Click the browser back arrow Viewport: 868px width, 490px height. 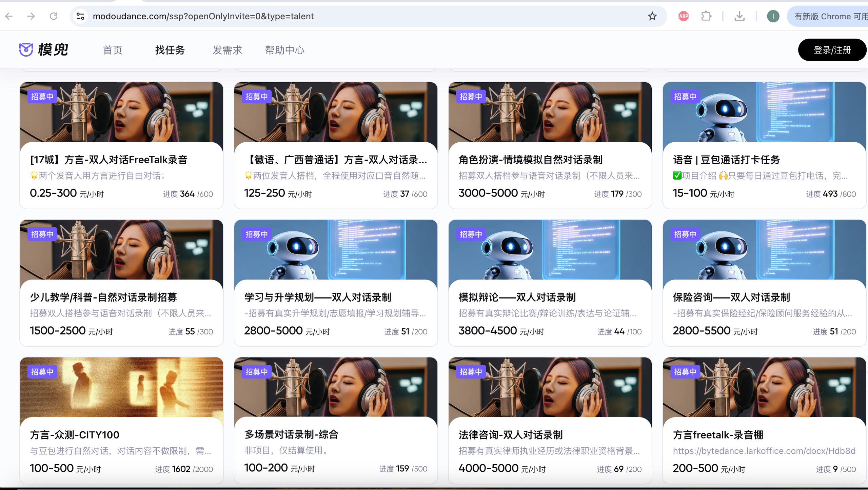(9, 16)
